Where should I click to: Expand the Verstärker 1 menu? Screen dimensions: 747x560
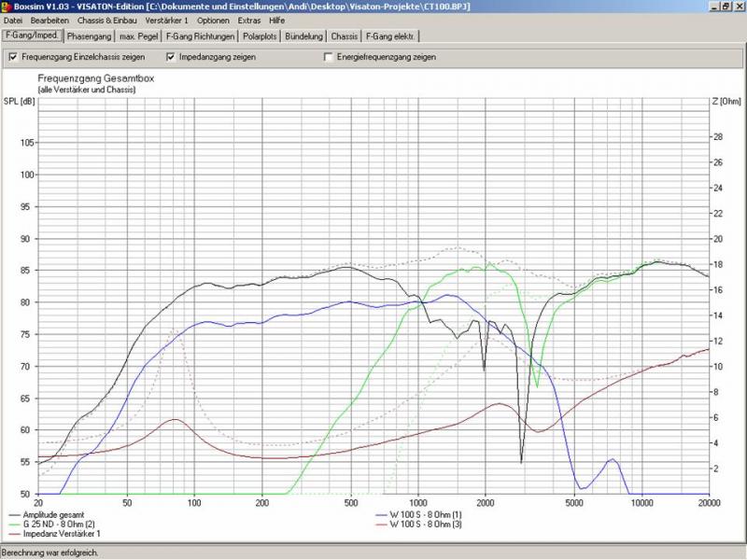[168, 20]
